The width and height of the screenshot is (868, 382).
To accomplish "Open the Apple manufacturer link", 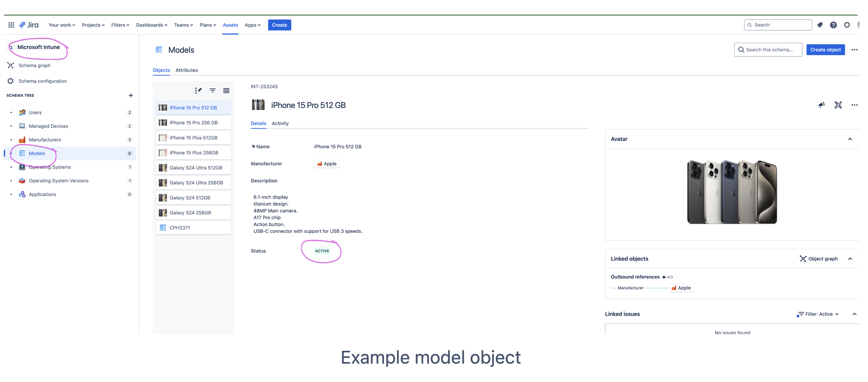I will pyautogui.click(x=327, y=164).
